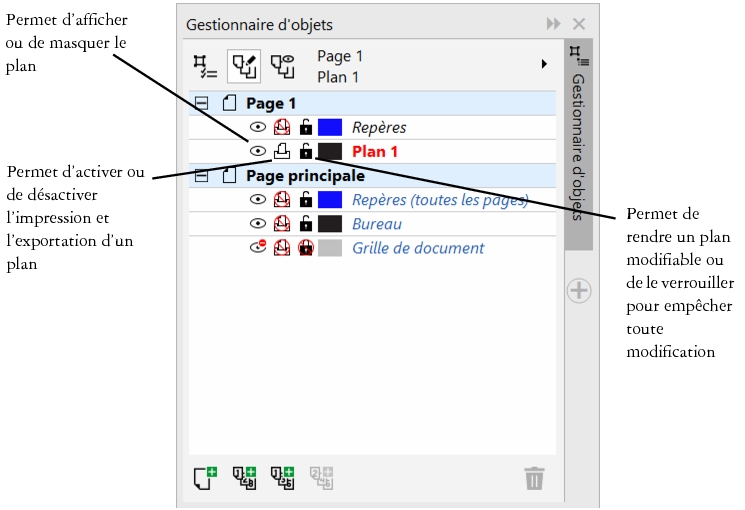Screen dimensions: 745x510
Task: Hide the Plan 1 layer with the eye icon
Action: click(x=258, y=152)
